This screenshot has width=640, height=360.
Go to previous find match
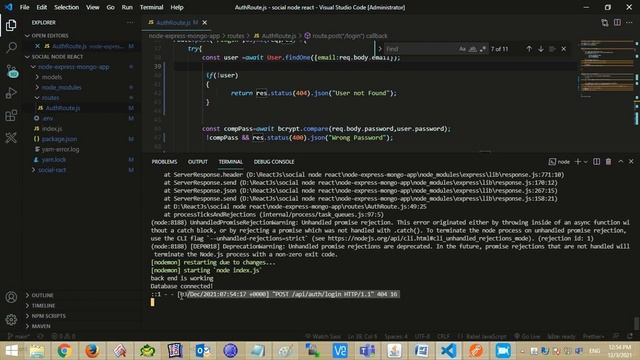point(529,49)
